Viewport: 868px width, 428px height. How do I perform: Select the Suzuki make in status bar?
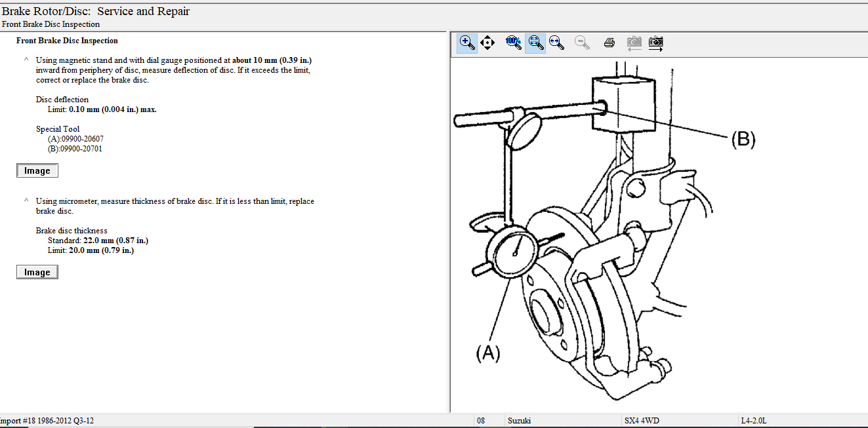coord(518,420)
